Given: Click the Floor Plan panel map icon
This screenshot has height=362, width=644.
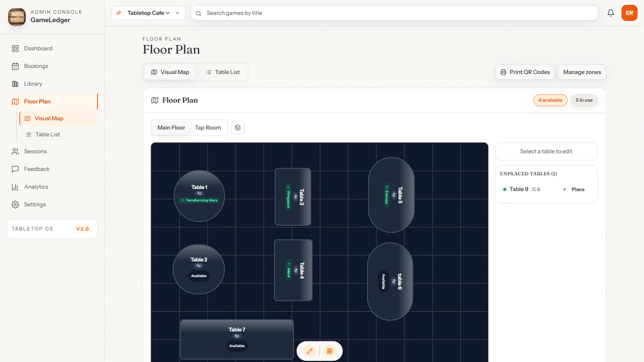Looking at the screenshot, I should (155, 100).
